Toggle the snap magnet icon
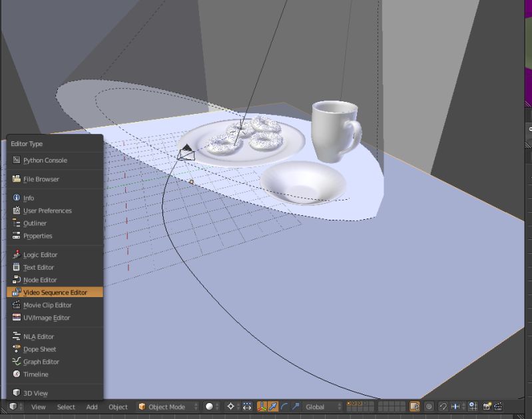532x419 pixels. click(443, 406)
